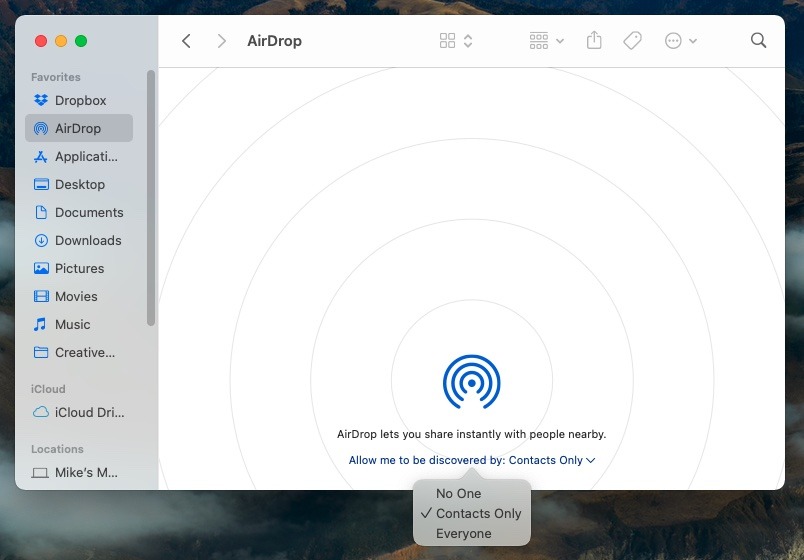
Task: Open Dropbox in the sidebar
Action: [80, 100]
